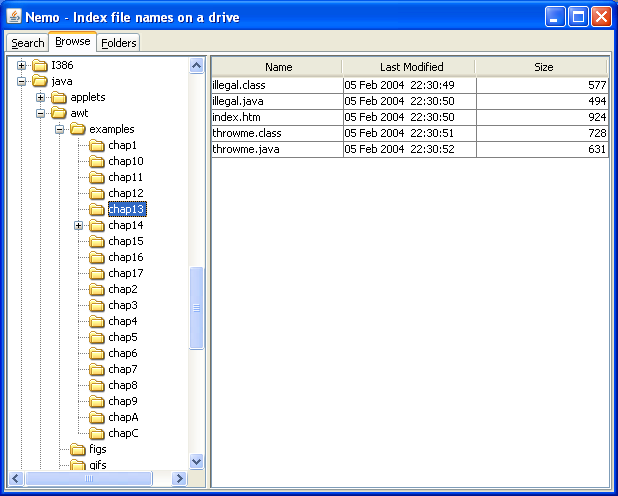Select the applets folder icon
This screenshot has width=618, height=496.
(x=59, y=97)
